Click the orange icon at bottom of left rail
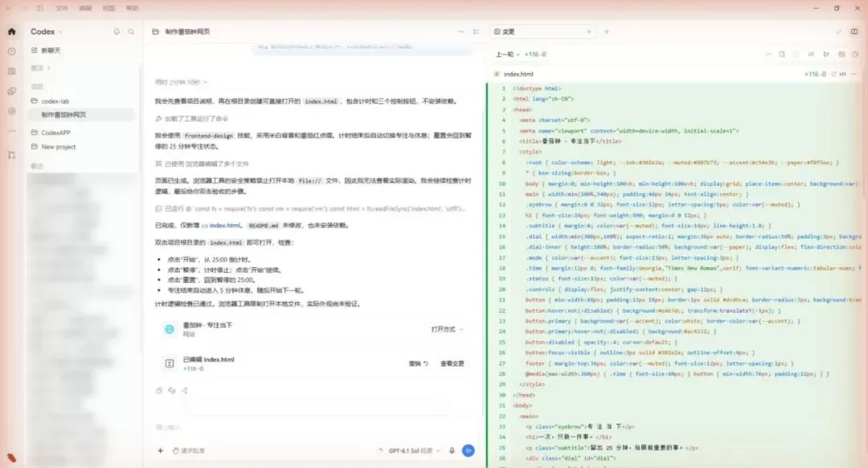The height and width of the screenshot is (468, 868). (x=11, y=458)
